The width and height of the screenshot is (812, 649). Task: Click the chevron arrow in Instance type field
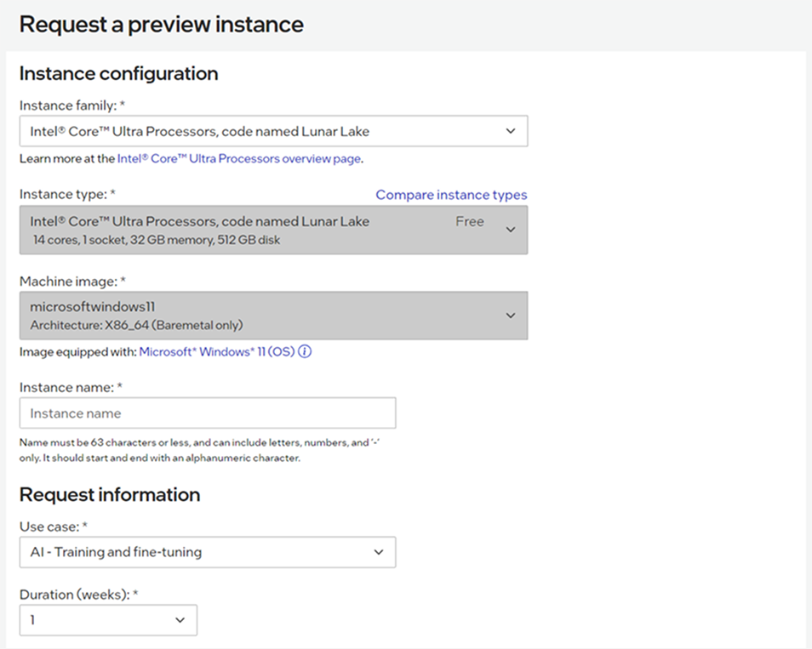point(510,230)
